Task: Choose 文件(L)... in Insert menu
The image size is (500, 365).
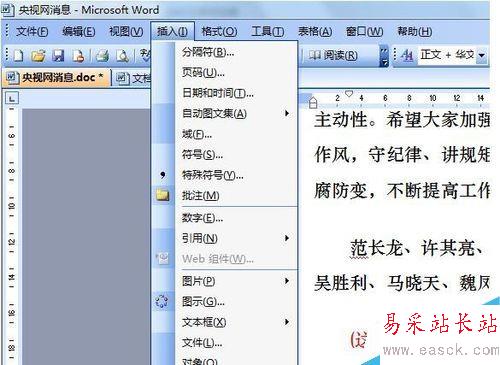Action: (x=224, y=342)
